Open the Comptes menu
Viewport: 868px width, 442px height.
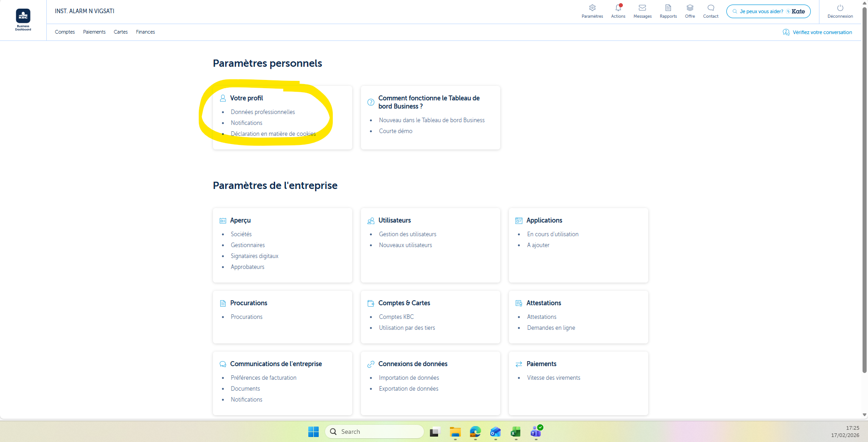pos(65,32)
